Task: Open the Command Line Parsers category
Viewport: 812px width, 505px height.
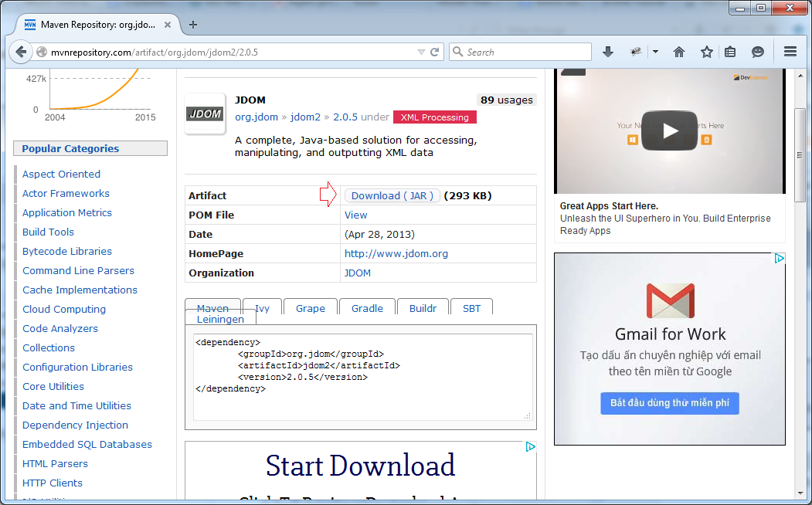Action: [78, 270]
